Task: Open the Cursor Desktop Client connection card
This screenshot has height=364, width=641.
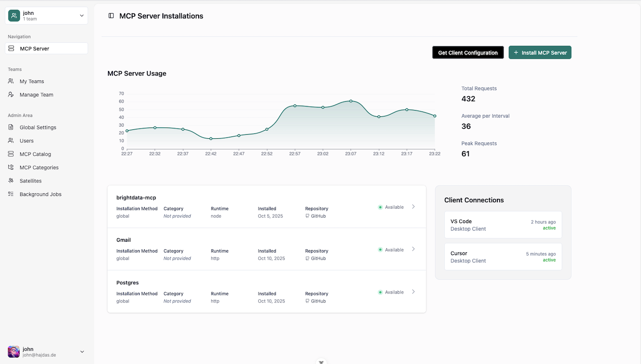Action: point(503,257)
